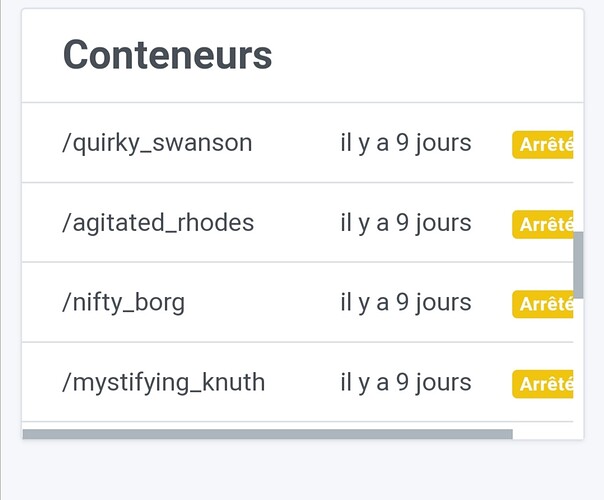This screenshot has height=500, width=604.
Task: Click the horizontal scrollbar thumb under the table
Action: coord(267,434)
